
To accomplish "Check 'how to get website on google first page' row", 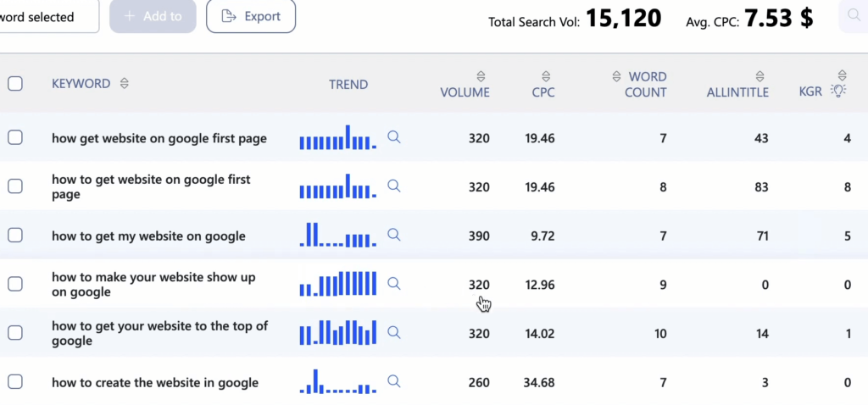I will click(x=15, y=186).
